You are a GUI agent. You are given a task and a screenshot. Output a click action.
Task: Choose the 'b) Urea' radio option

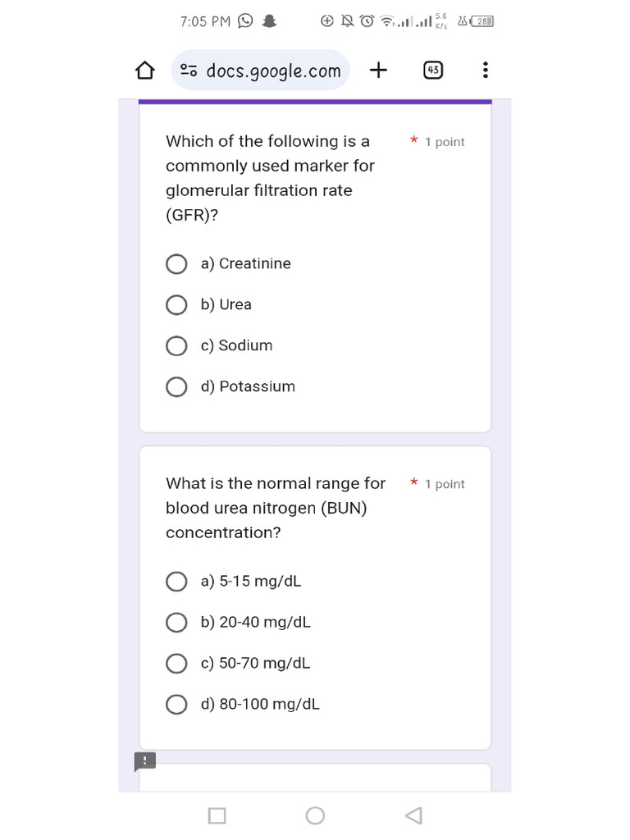click(176, 305)
